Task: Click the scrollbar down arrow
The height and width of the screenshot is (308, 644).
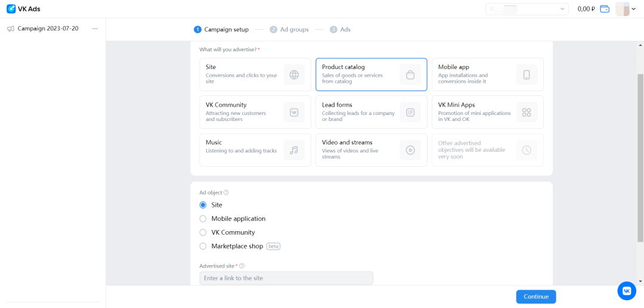Action: click(640, 282)
